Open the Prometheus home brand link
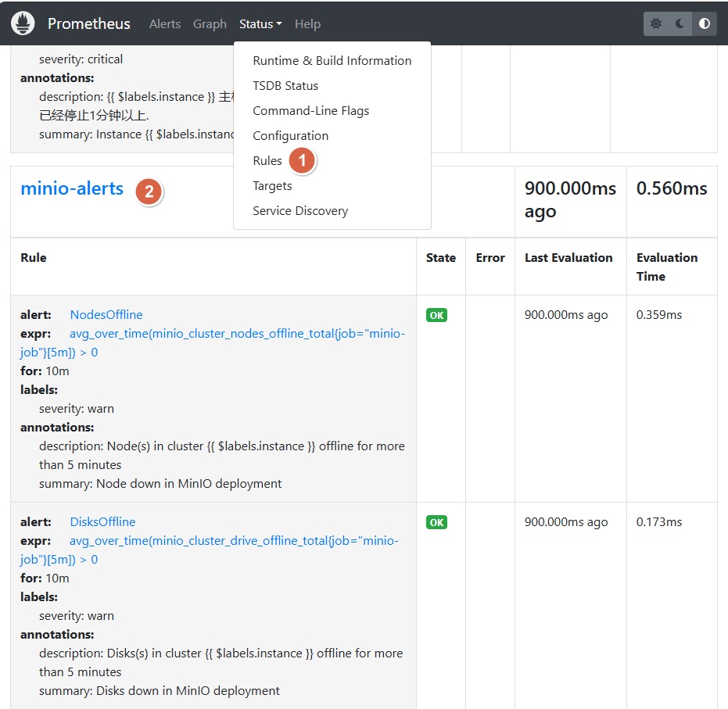 click(x=88, y=23)
